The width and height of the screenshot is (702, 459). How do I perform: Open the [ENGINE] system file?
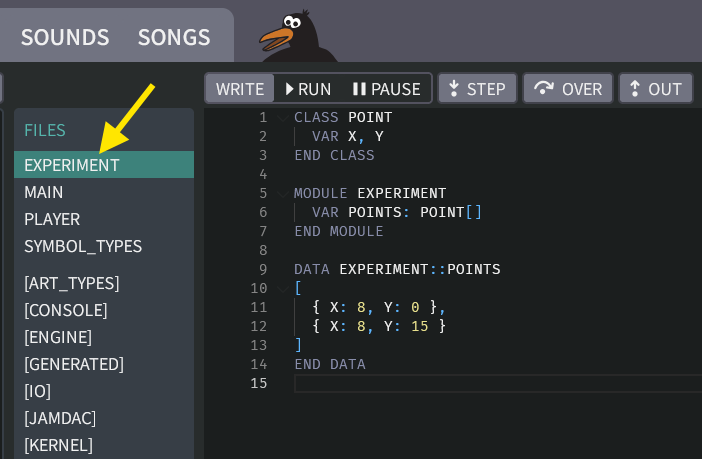tap(58, 337)
